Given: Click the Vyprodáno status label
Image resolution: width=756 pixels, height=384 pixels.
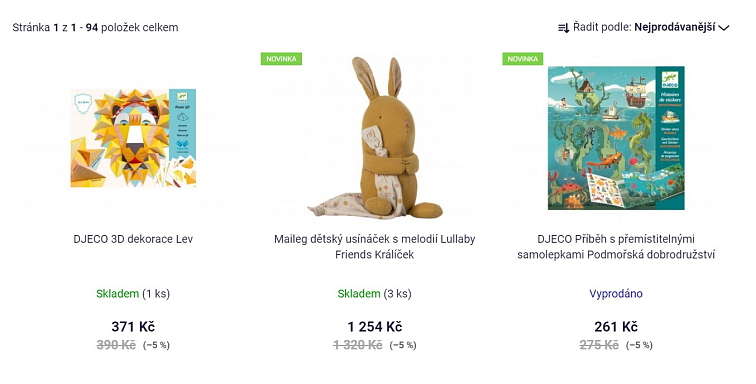Looking at the screenshot, I should tap(616, 294).
